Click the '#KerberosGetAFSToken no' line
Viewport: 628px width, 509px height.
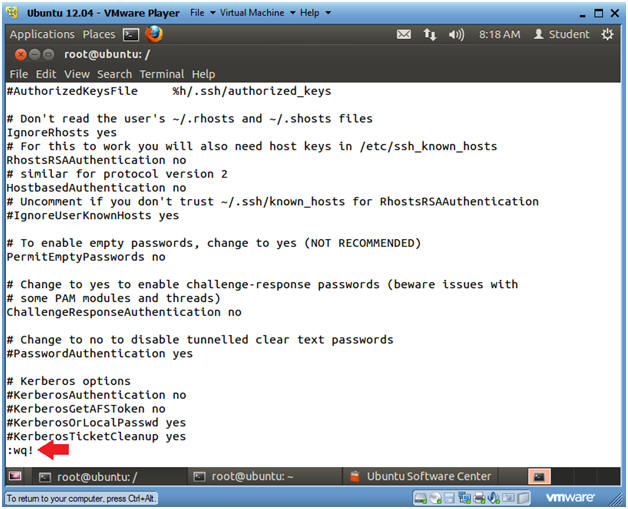[x=86, y=409]
